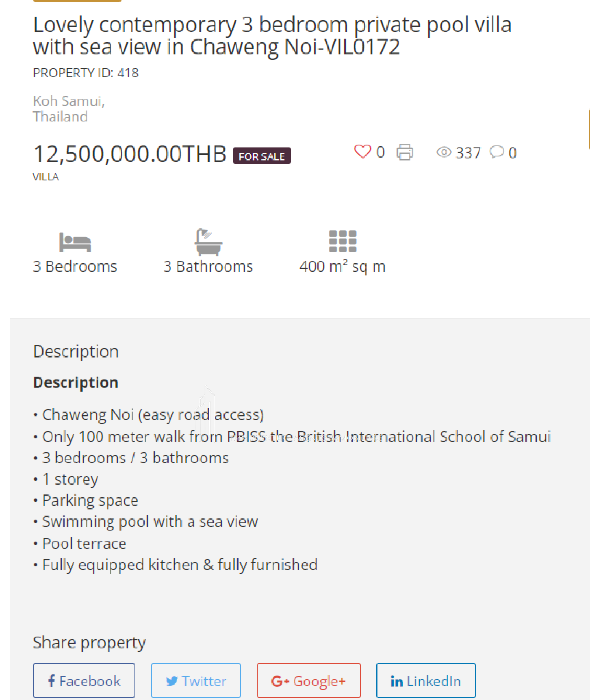Click the FOR SALE badge
The width and height of the screenshot is (590, 700).
262,156
